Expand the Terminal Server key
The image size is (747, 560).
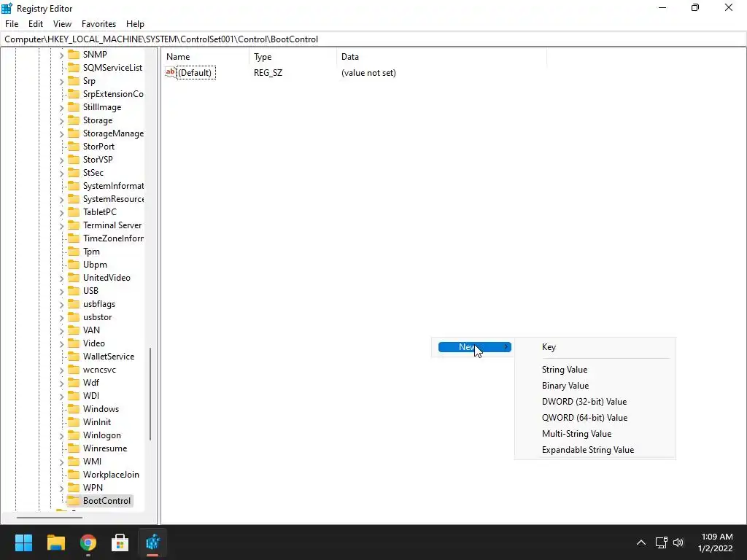(x=61, y=226)
